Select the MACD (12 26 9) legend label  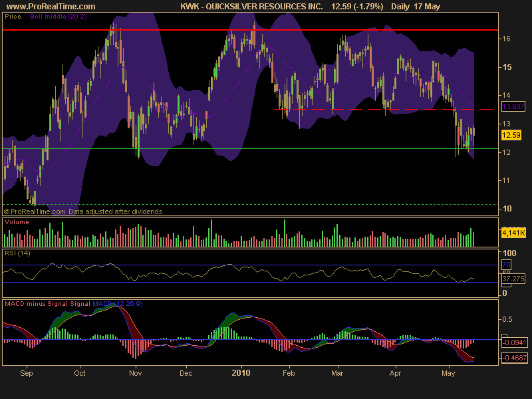[118, 304]
